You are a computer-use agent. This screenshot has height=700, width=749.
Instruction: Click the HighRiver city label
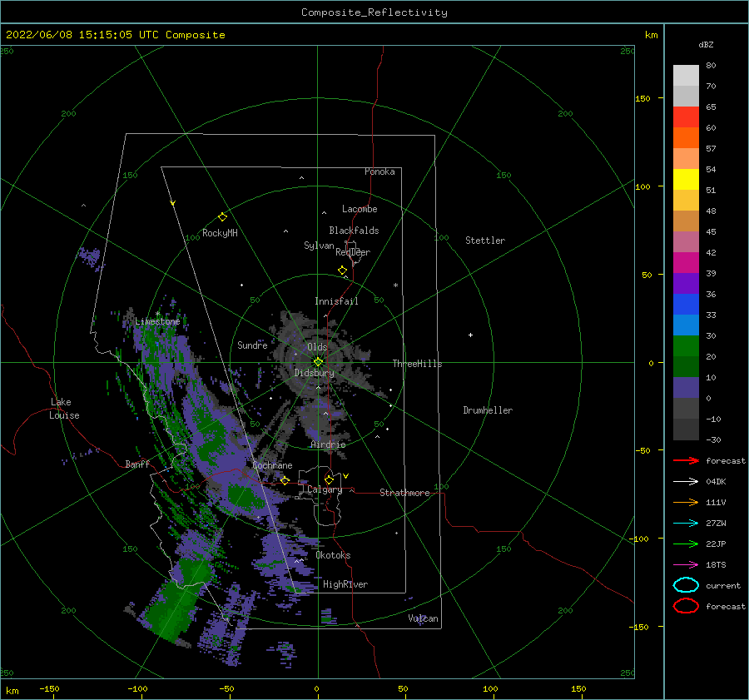(345, 584)
